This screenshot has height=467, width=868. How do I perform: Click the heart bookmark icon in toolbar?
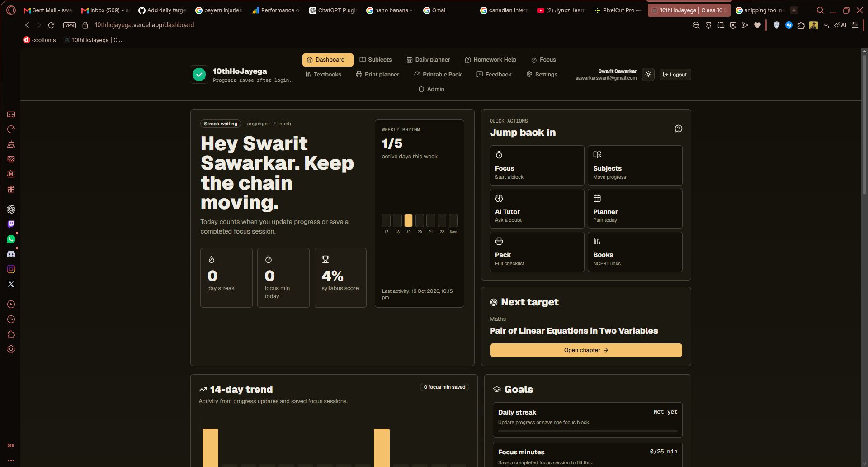pos(757,25)
